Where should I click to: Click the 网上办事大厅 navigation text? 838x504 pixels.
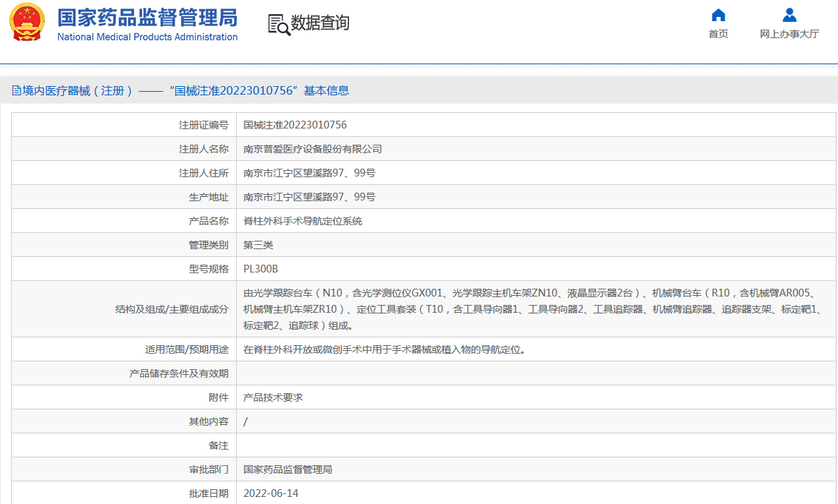pyautogui.click(x=789, y=32)
